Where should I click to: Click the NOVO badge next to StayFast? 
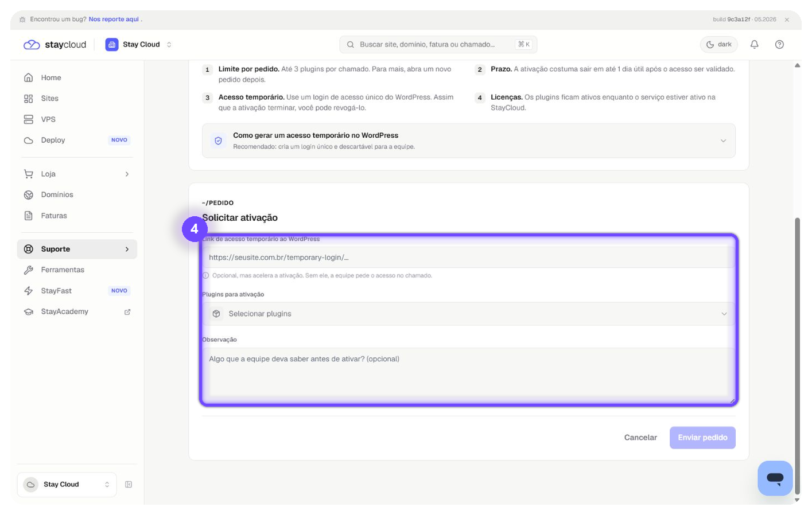[x=119, y=291]
